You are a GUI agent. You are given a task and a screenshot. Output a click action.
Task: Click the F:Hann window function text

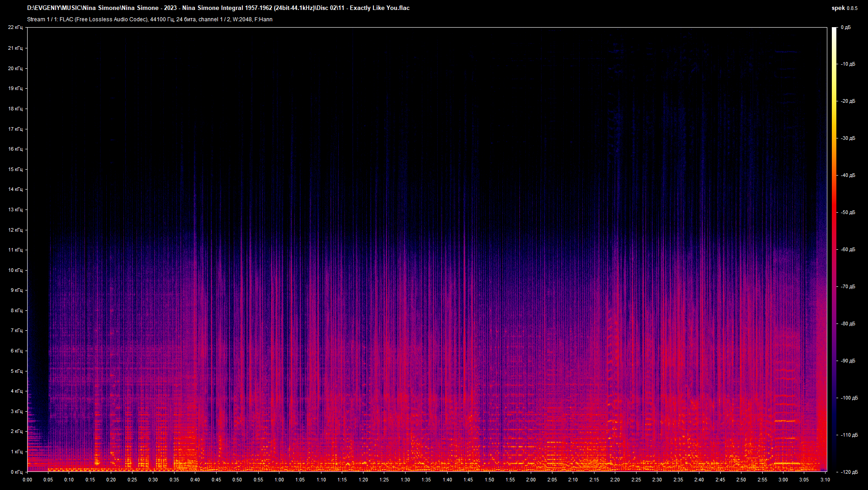click(263, 19)
